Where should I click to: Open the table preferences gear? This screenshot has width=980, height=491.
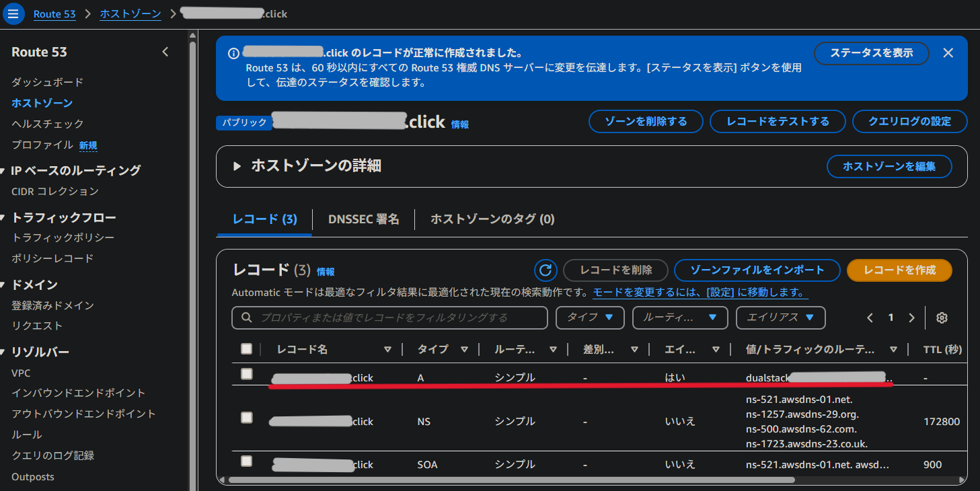pos(942,317)
